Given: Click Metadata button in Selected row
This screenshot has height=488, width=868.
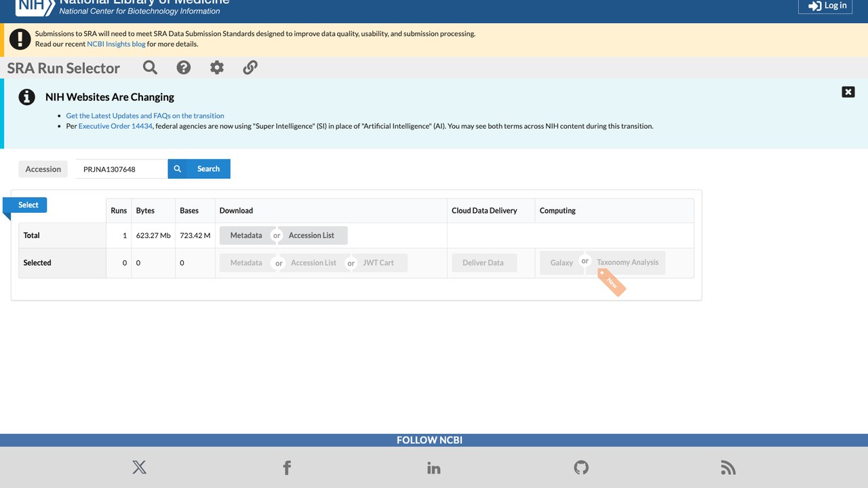Looking at the screenshot, I should click(246, 262).
